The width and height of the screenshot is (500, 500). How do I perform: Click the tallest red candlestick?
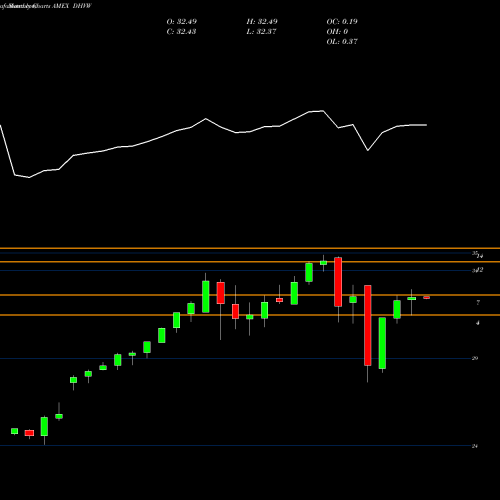(368, 325)
